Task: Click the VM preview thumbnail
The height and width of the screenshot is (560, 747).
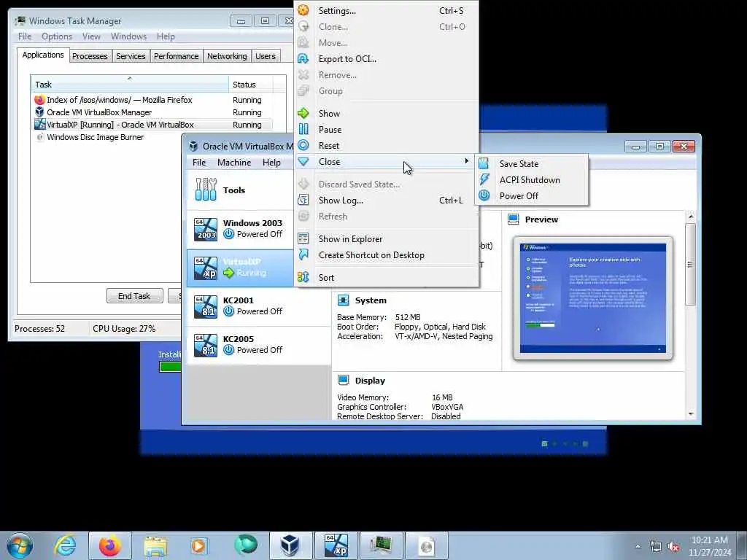Action: 592,298
